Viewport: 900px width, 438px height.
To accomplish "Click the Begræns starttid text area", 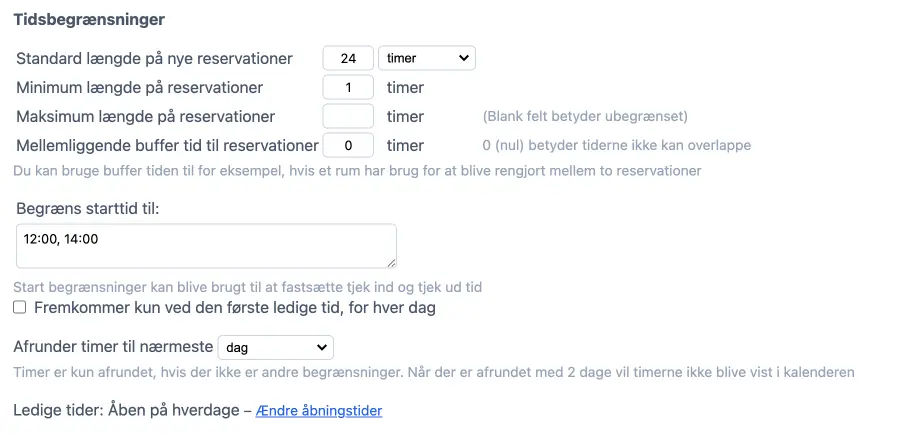I will click(206, 246).
